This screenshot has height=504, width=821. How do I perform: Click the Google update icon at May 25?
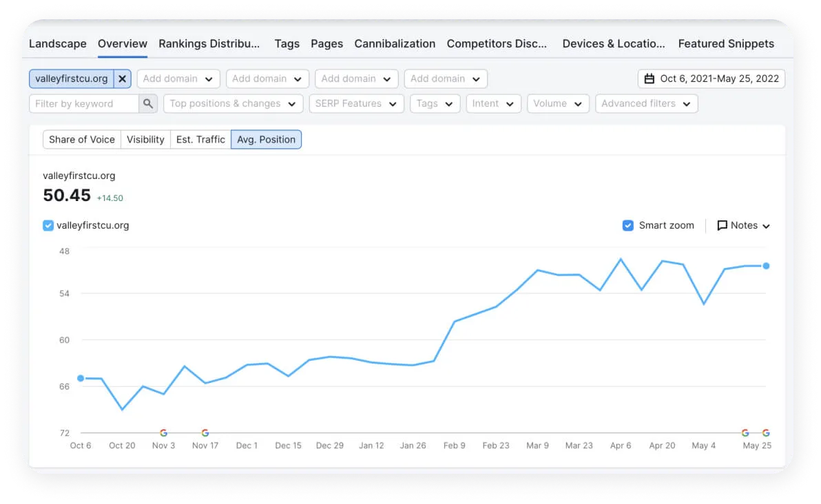coord(766,433)
